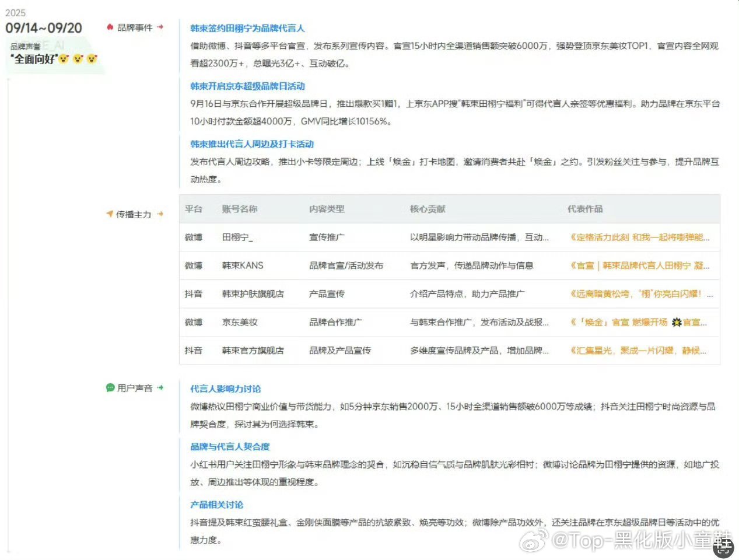Image resolution: width=739 pixels, height=560 pixels.
Task: Click the contribution 介绍产品特点，助力产品推广
Action: [x=467, y=294]
